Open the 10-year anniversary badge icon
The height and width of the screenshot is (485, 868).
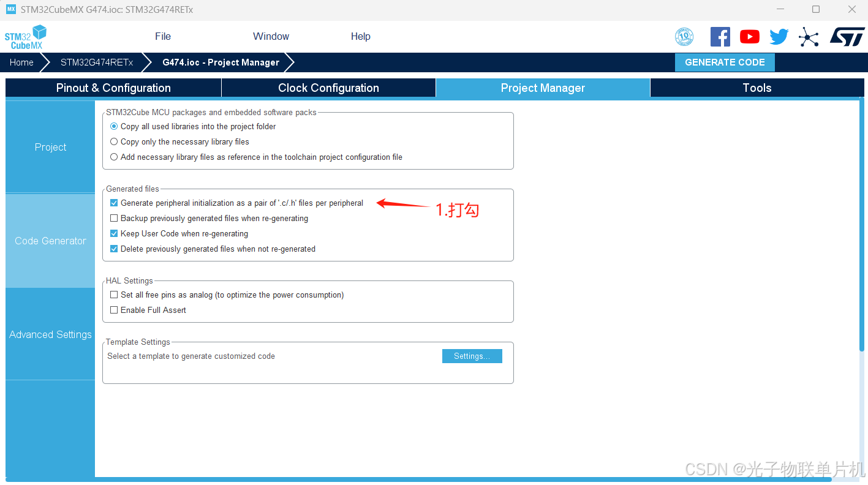(x=684, y=37)
